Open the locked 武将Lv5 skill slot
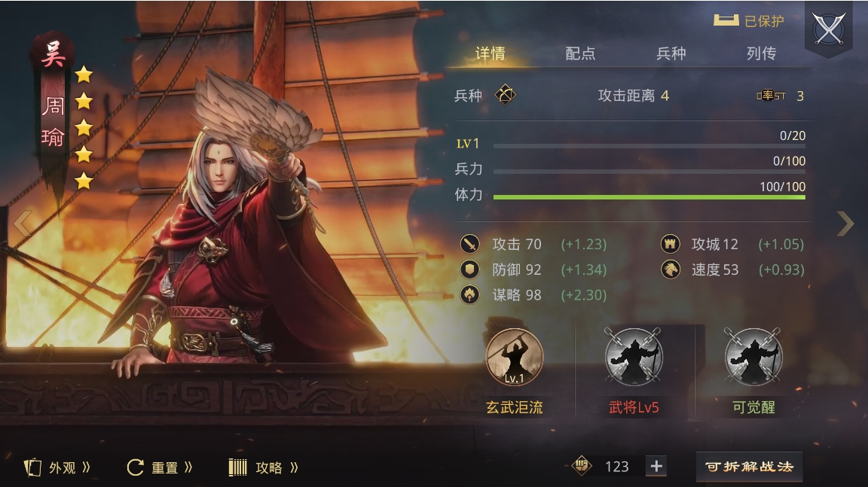This screenshot has height=487, width=868. pos(633,357)
